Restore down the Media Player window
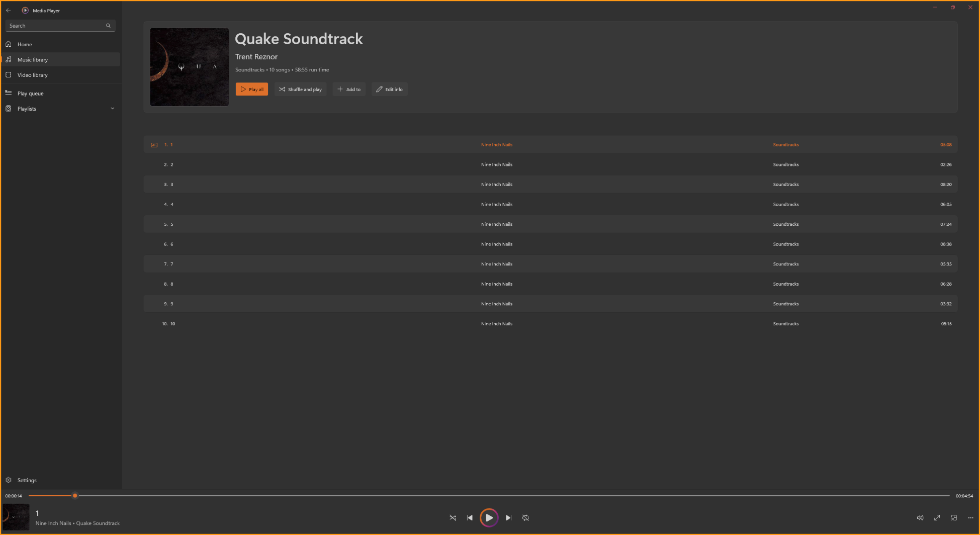This screenshot has height=535, width=980. coord(952,8)
